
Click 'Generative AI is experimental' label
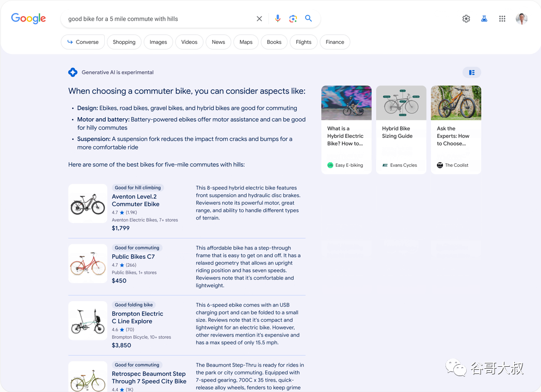(x=118, y=72)
